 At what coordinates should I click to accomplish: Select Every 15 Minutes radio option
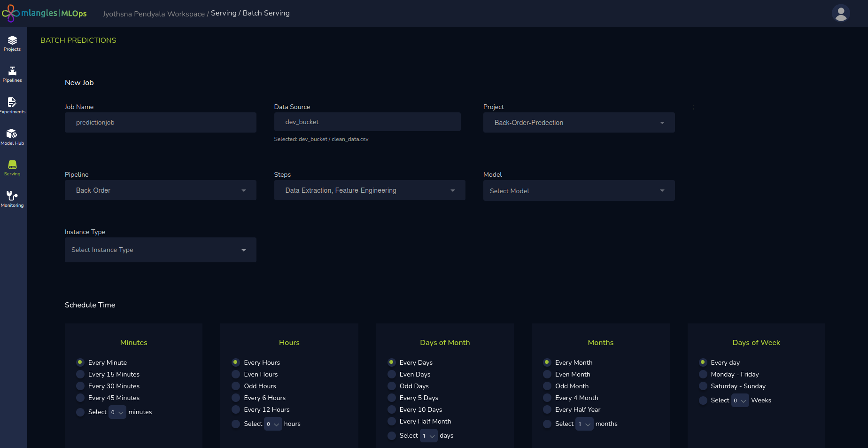pyautogui.click(x=80, y=374)
